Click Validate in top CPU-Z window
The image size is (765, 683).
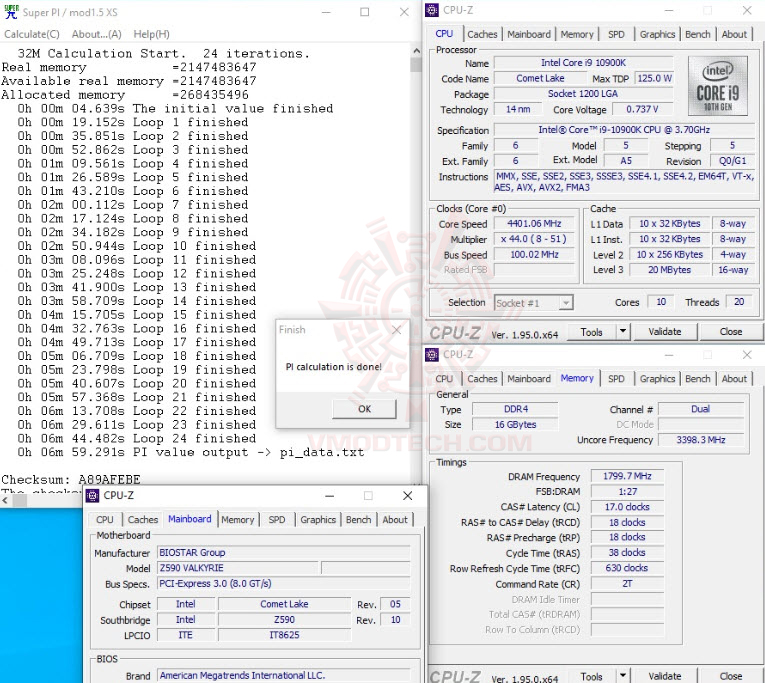tap(664, 332)
